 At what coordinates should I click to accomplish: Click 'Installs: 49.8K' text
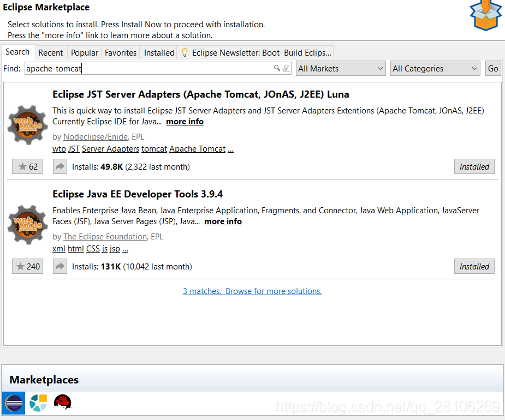coord(98,167)
